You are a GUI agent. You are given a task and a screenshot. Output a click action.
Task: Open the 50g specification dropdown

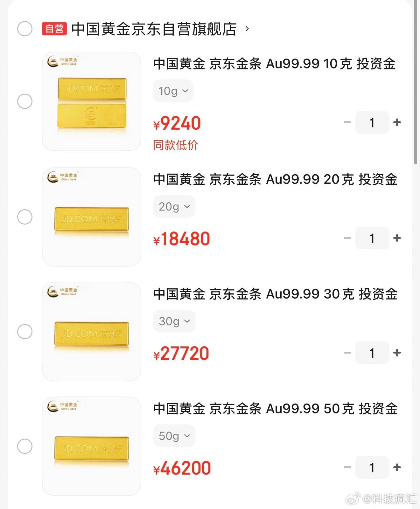coord(174,436)
